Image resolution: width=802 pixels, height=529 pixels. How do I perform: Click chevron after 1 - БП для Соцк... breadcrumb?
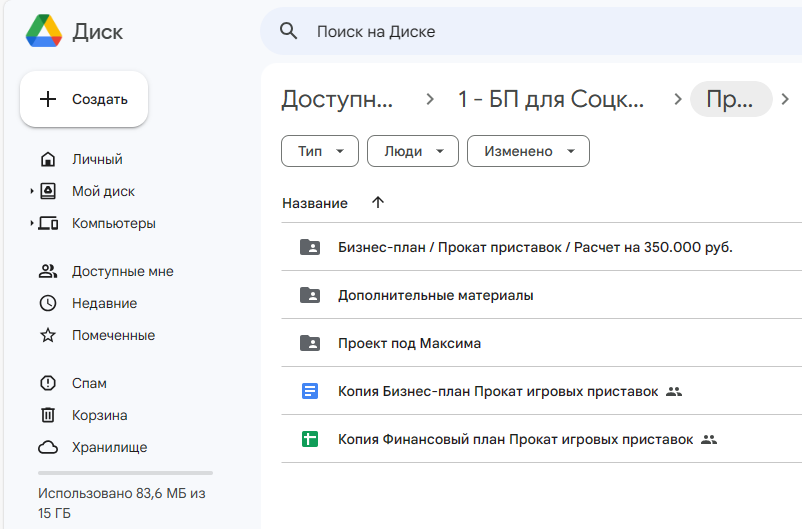point(678,99)
